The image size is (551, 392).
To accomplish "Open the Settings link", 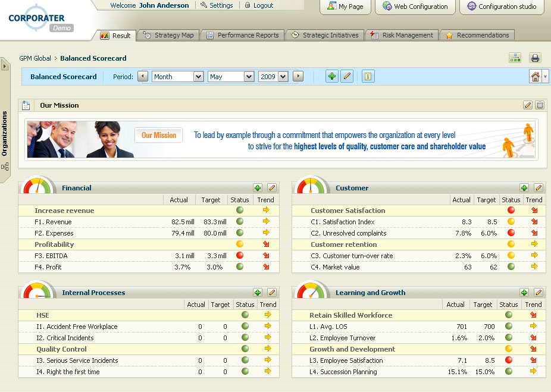I will point(217,5).
